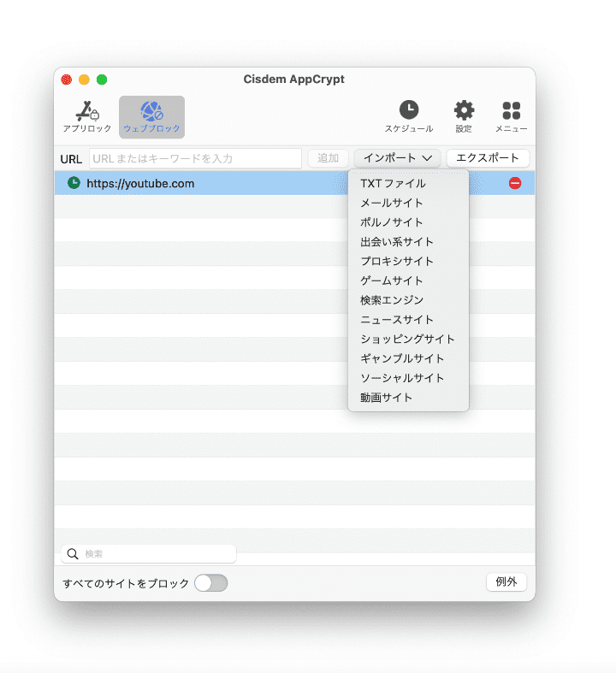Focus the URL or keyword input field

195,158
